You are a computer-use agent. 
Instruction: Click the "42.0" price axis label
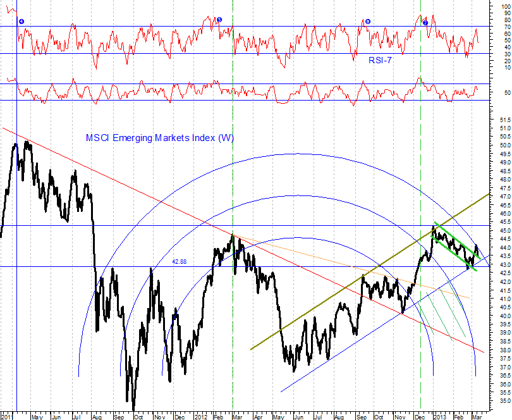(x=505, y=281)
